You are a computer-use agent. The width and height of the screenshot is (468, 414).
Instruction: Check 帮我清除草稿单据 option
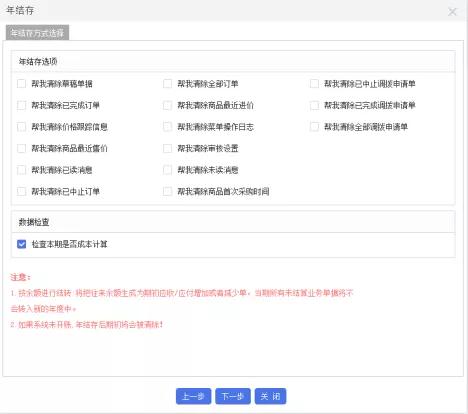tap(21, 83)
